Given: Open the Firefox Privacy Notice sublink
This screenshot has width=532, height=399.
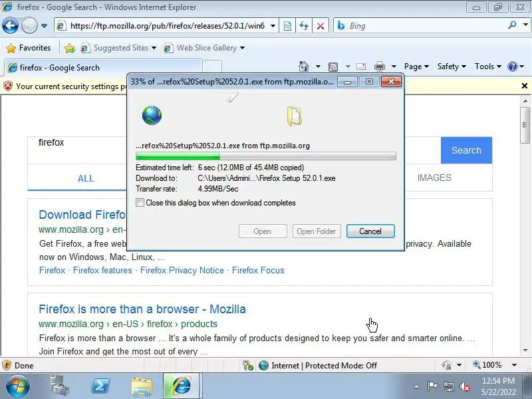Looking at the screenshot, I should tap(182, 271).
